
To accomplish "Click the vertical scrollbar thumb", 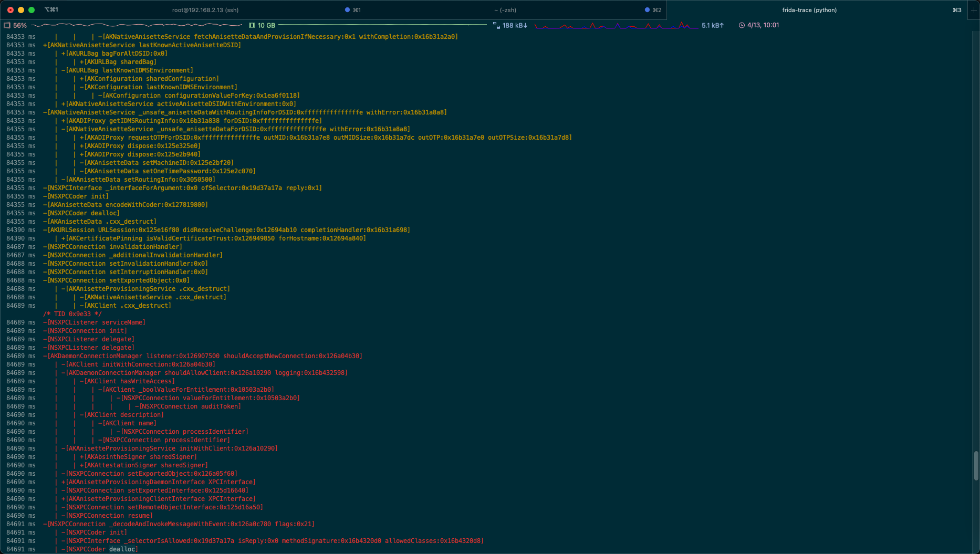I will tap(976, 465).
